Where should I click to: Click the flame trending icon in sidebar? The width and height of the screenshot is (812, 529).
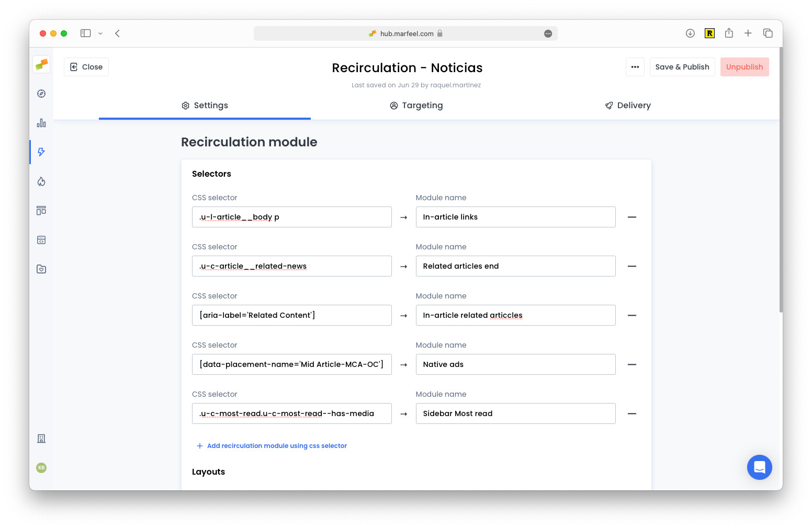[41, 181]
